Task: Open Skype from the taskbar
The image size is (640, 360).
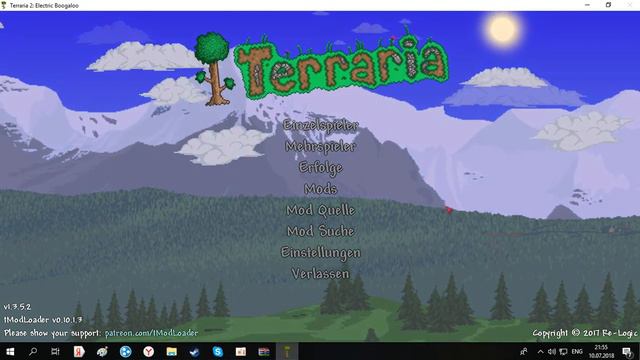Action: pyautogui.click(x=218, y=351)
